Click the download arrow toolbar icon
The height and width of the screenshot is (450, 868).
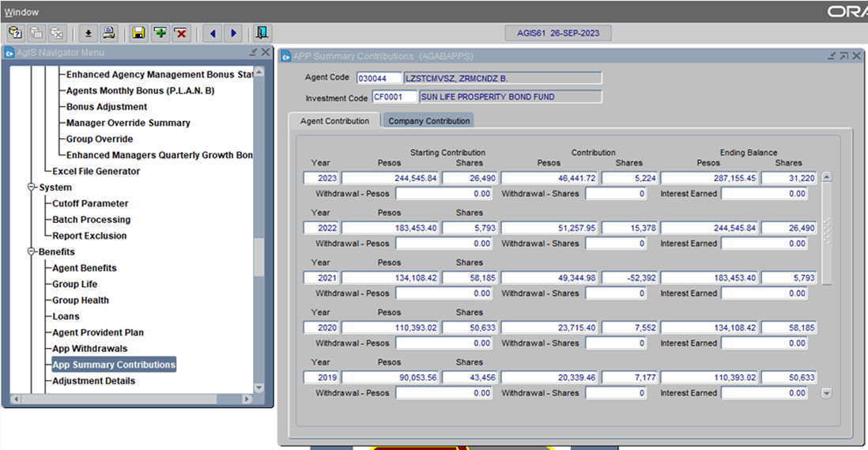point(89,33)
